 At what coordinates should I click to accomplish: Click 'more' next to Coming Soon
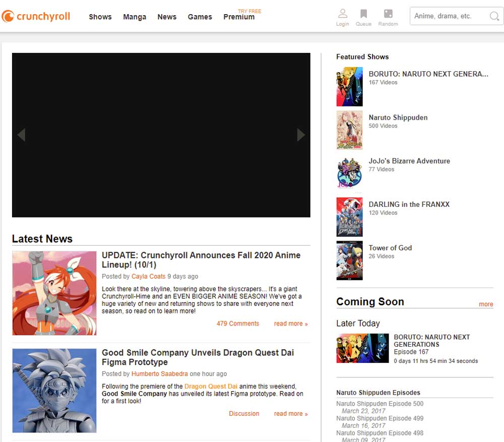point(486,304)
